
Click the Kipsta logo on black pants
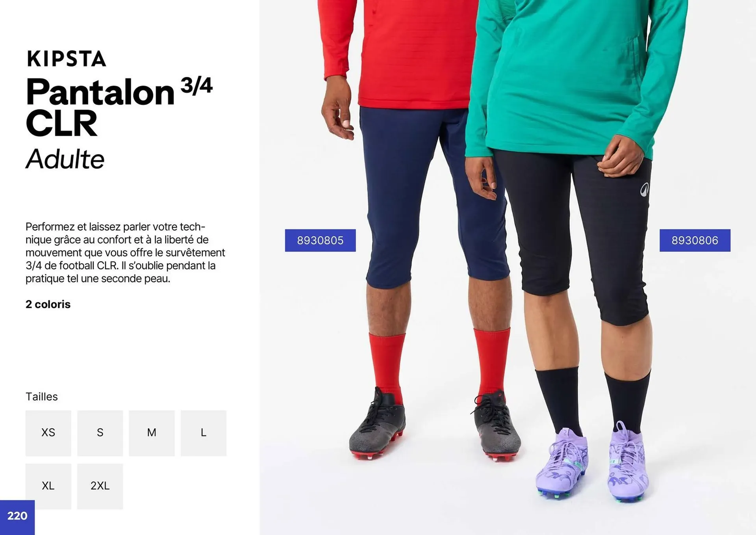tap(645, 190)
